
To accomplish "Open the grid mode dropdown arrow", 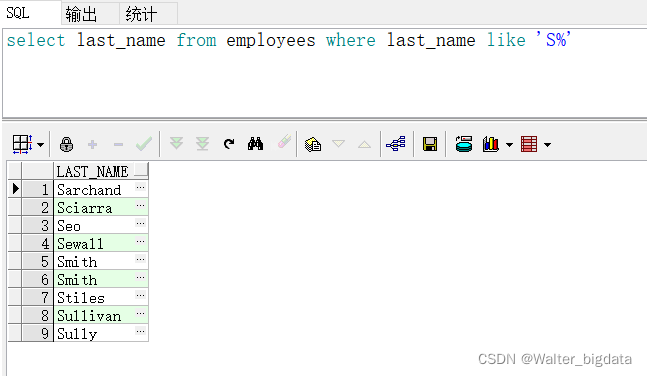I will tap(40, 145).
